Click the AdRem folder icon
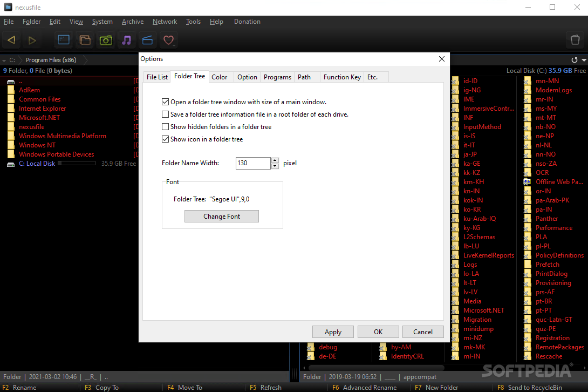The image size is (588, 392). pyautogui.click(x=11, y=90)
